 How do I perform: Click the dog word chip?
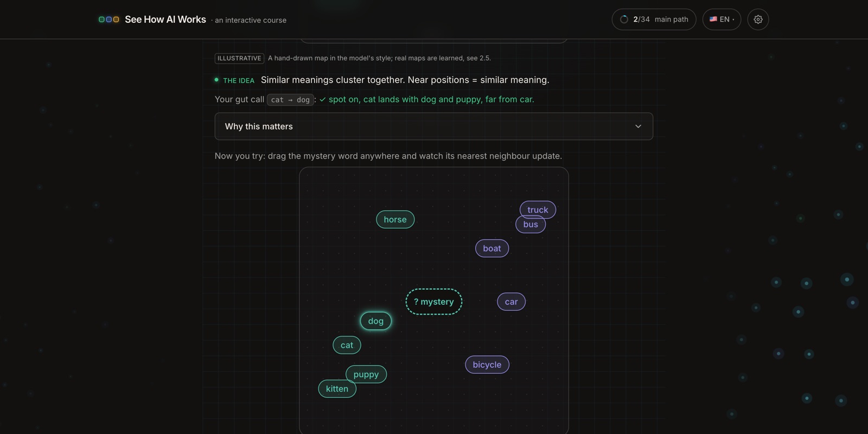tap(375, 321)
